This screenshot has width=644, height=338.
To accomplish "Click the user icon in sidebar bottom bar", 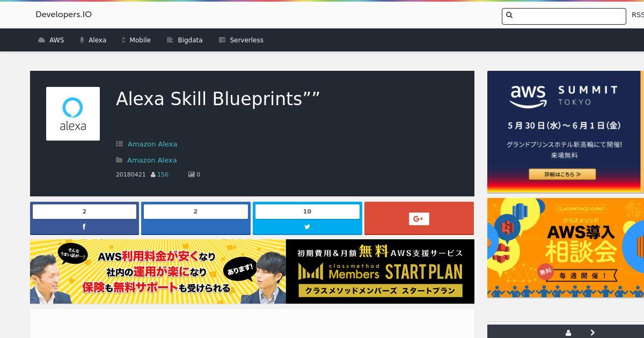I will (568, 333).
